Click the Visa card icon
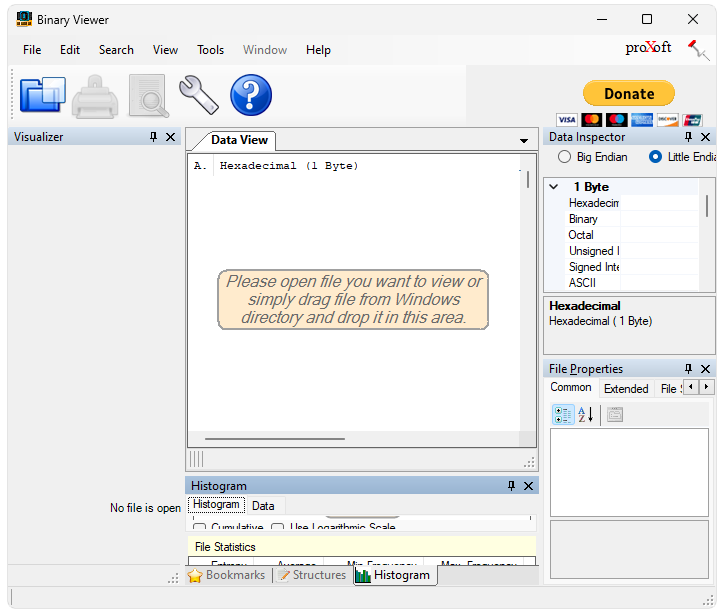The image size is (723, 613). [567, 120]
